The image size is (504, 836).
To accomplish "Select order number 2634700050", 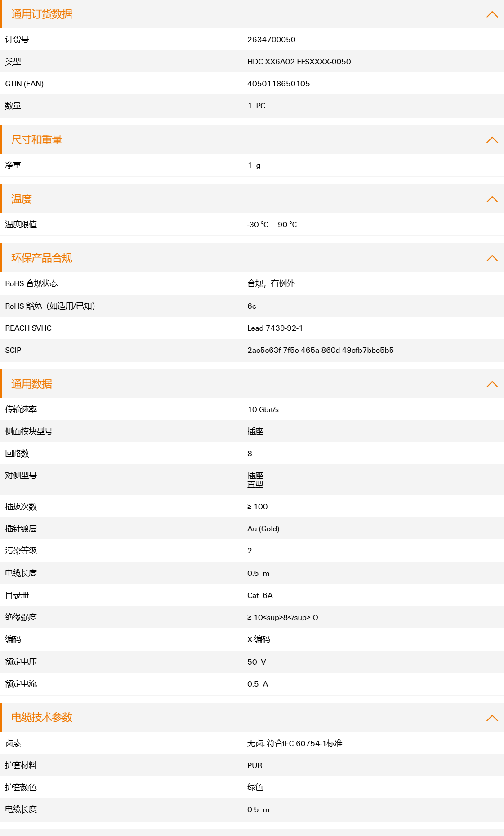I will [272, 40].
